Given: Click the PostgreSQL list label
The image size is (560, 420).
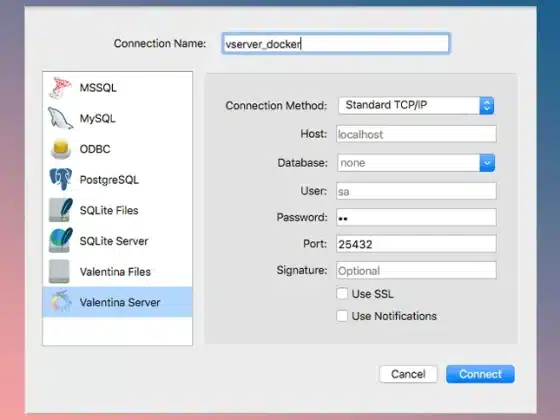Looking at the screenshot, I should [x=109, y=180].
